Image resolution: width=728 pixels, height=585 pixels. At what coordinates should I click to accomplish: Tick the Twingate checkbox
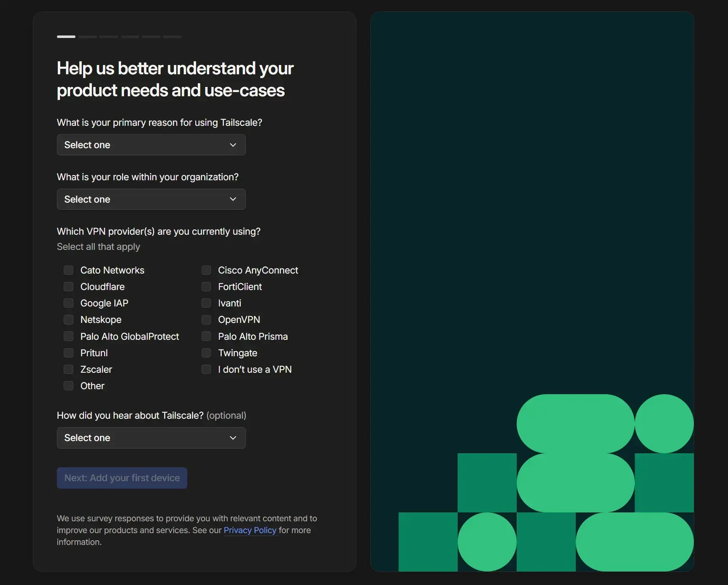pyautogui.click(x=206, y=353)
